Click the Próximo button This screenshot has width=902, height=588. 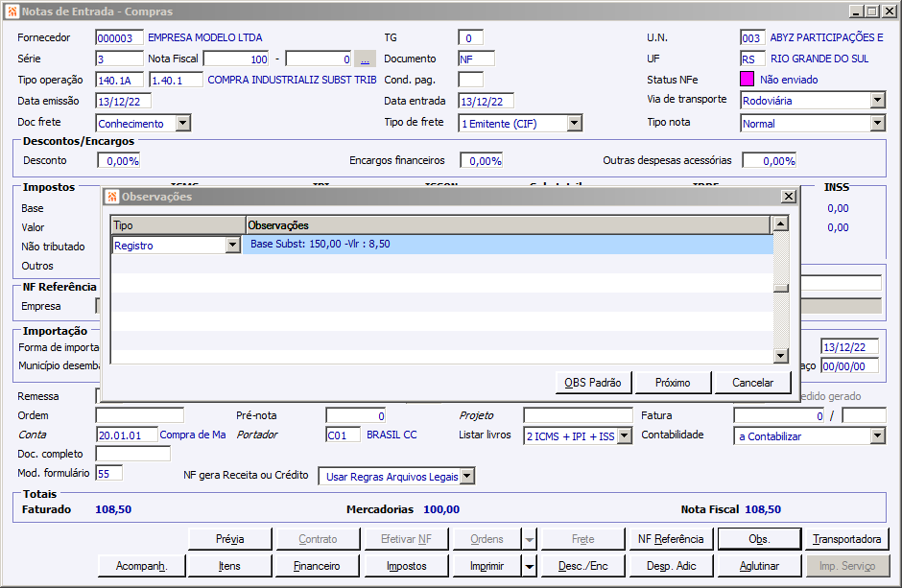[673, 383]
